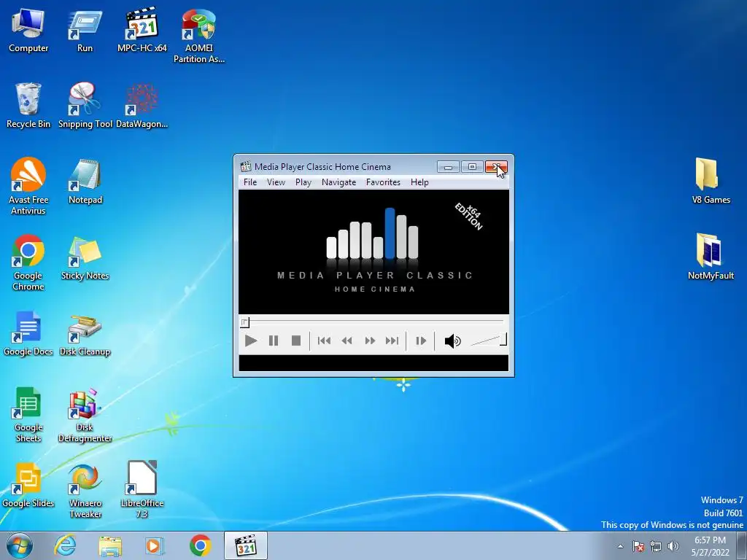Screen dimensions: 747x560
Task: Select the Sticky Notes shortcut
Action: pos(85,258)
